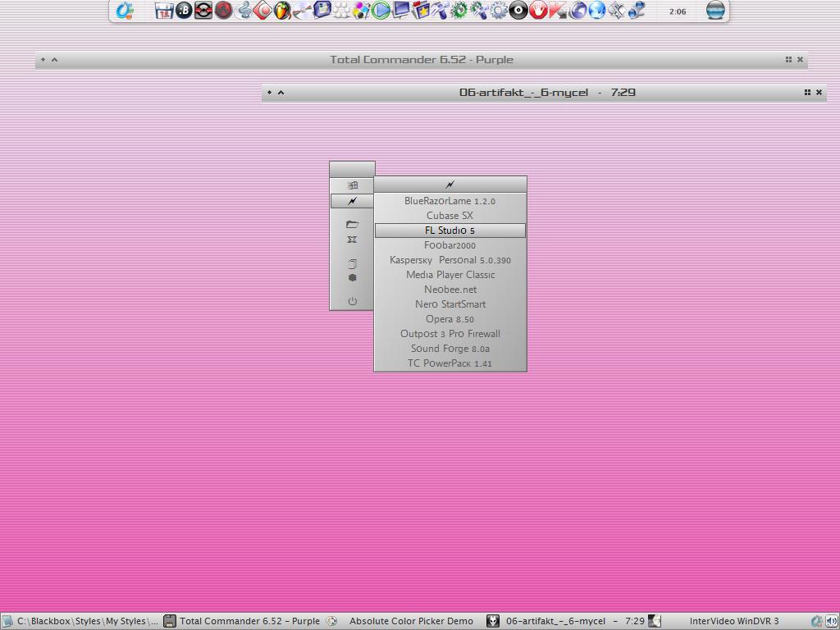
Task: Click the Kaspersky red K dock icon
Action: [557, 10]
